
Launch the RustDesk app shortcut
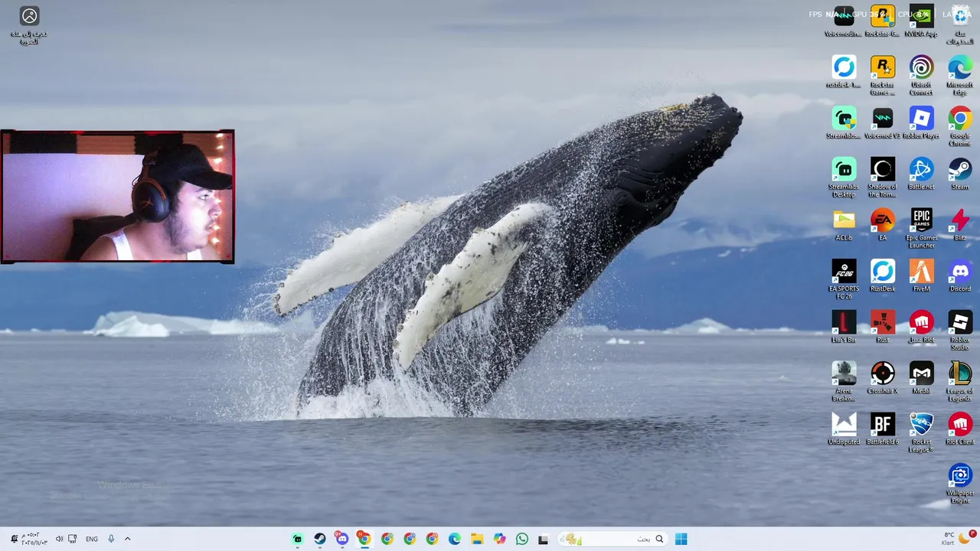pyautogui.click(x=882, y=275)
